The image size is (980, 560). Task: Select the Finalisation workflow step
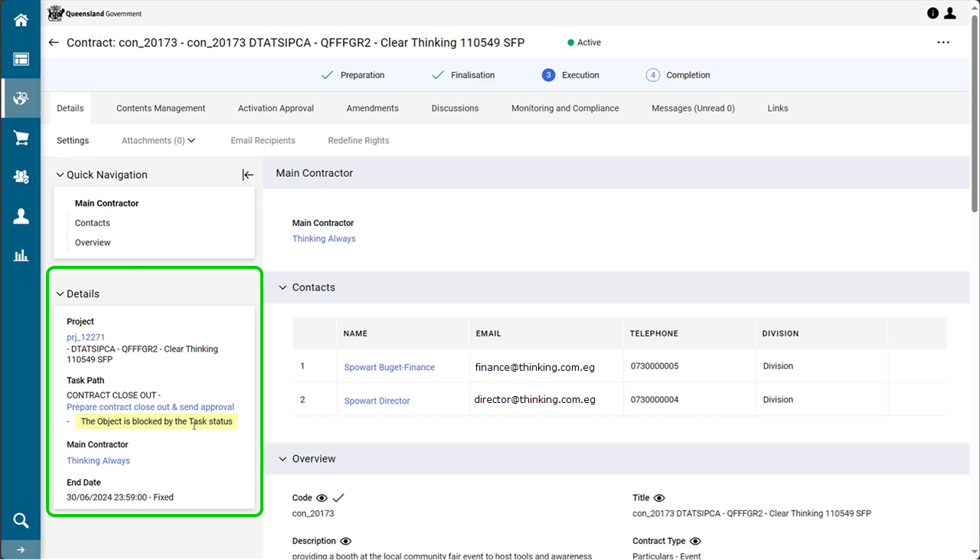[463, 75]
